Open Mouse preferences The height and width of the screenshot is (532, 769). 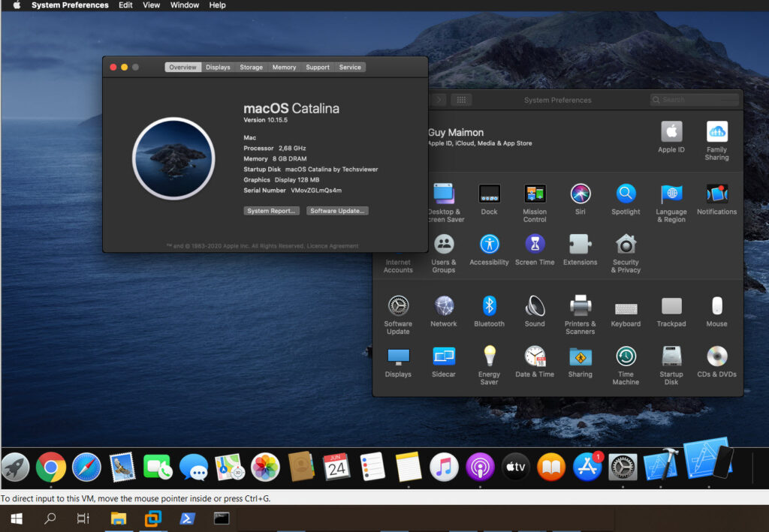pos(716,311)
